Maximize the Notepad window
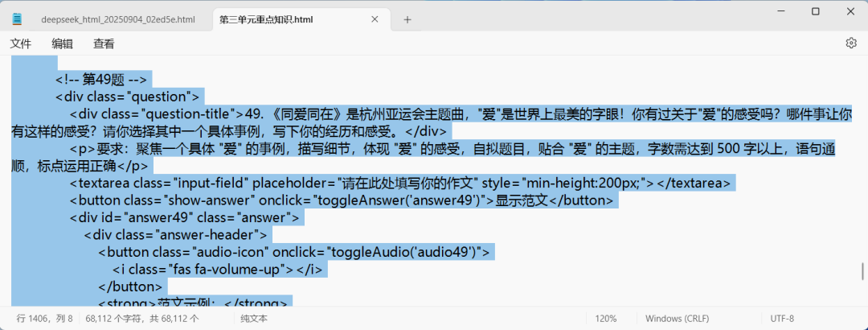 pos(815,11)
